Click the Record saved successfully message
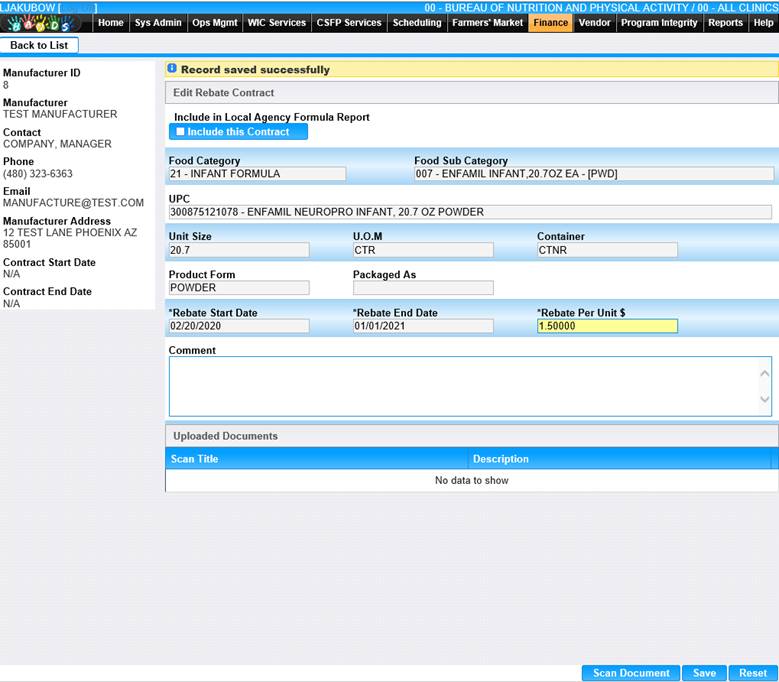 (x=255, y=70)
